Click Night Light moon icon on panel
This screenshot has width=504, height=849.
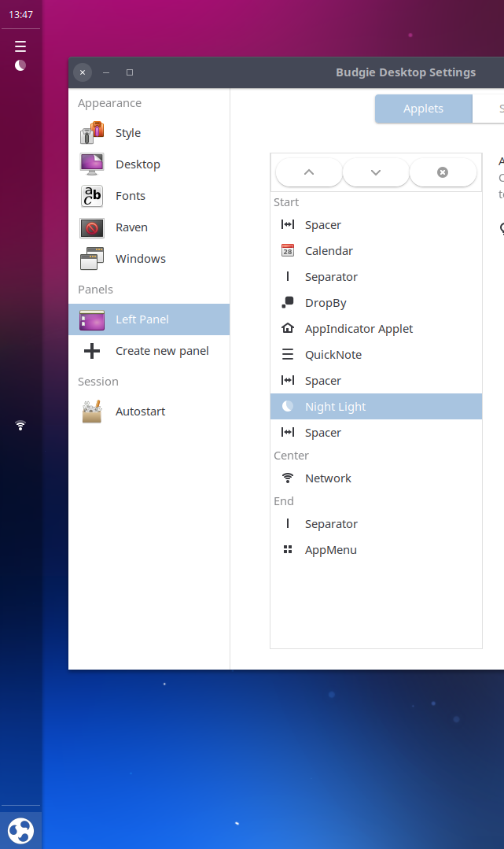click(x=20, y=65)
